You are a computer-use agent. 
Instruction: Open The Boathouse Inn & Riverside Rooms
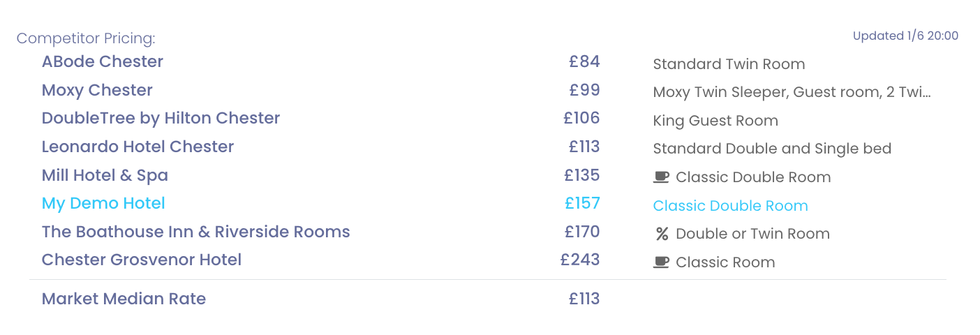coord(195,232)
